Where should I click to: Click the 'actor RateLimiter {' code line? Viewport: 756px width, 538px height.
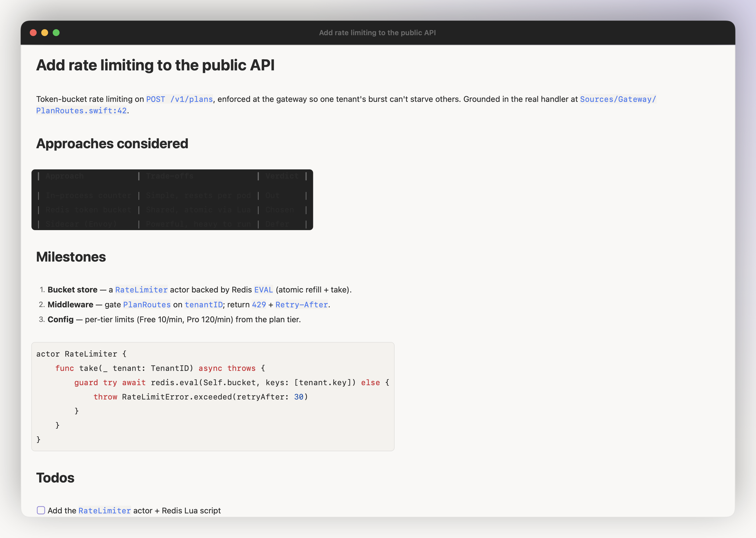pos(82,354)
